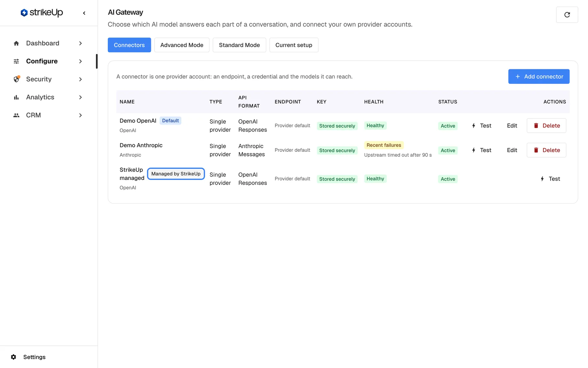Image resolution: width=588 pixels, height=368 pixels.
Task: Delete the Demo OpenAI connector
Action: click(547, 126)
